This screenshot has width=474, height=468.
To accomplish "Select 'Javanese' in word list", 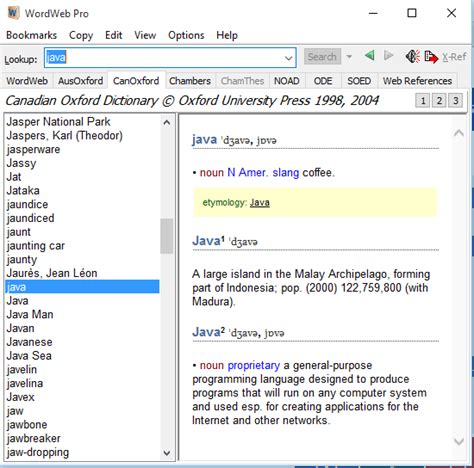I will (82, 342).
